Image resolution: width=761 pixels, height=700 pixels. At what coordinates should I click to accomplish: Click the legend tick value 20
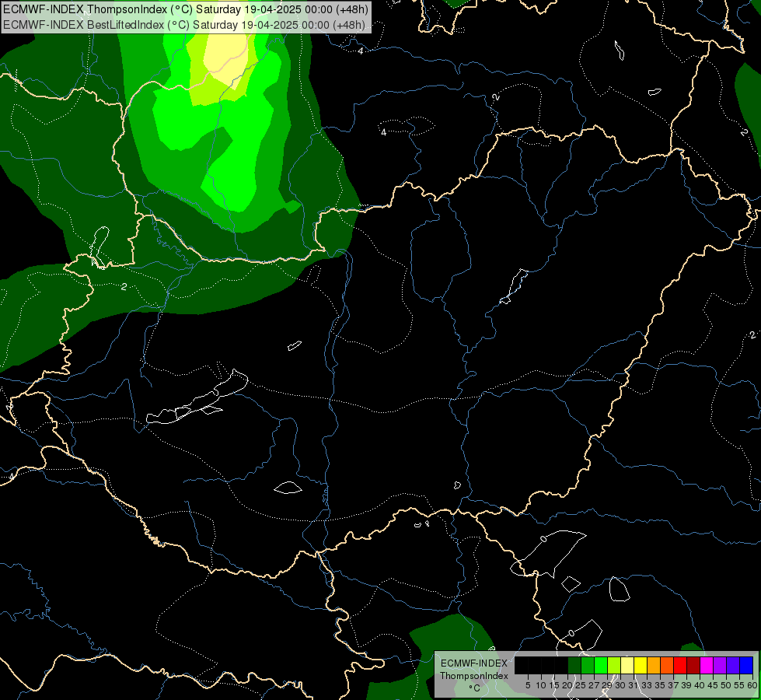pos(568,685)
